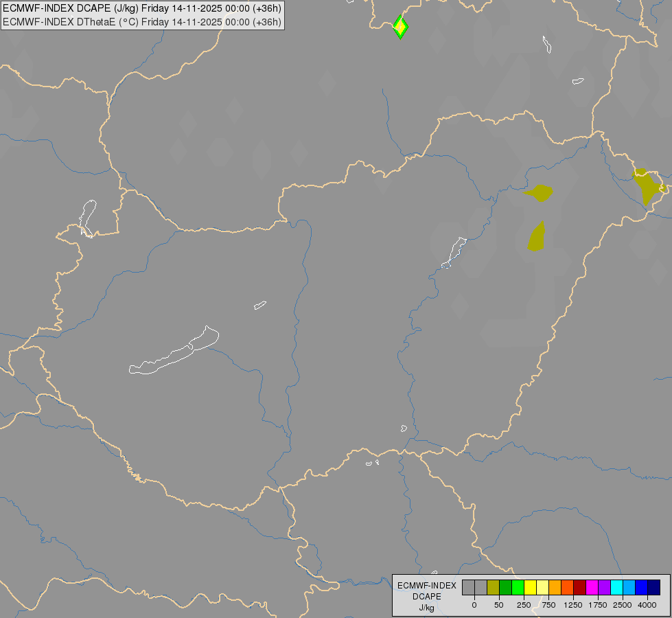Click the ECMWF-INDEX DThetaE header line
672x618 pixels.
click(142, 22)
